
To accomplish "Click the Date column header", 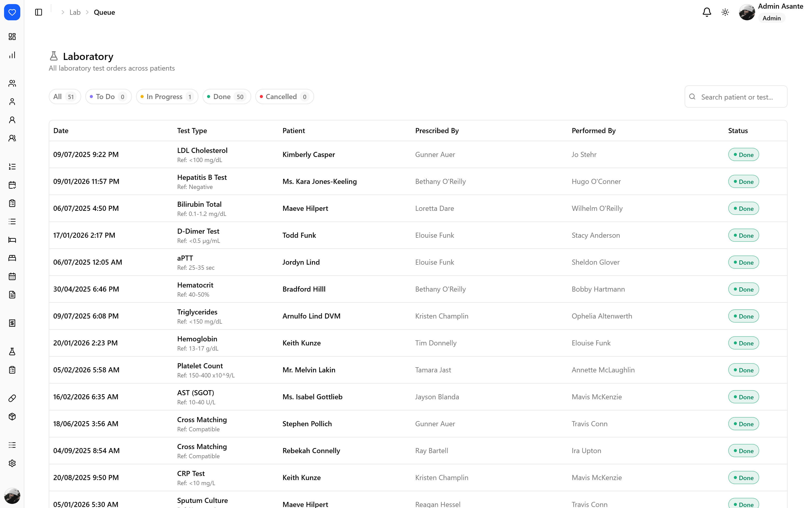I will pyautogui.click(x=61, y=131).
